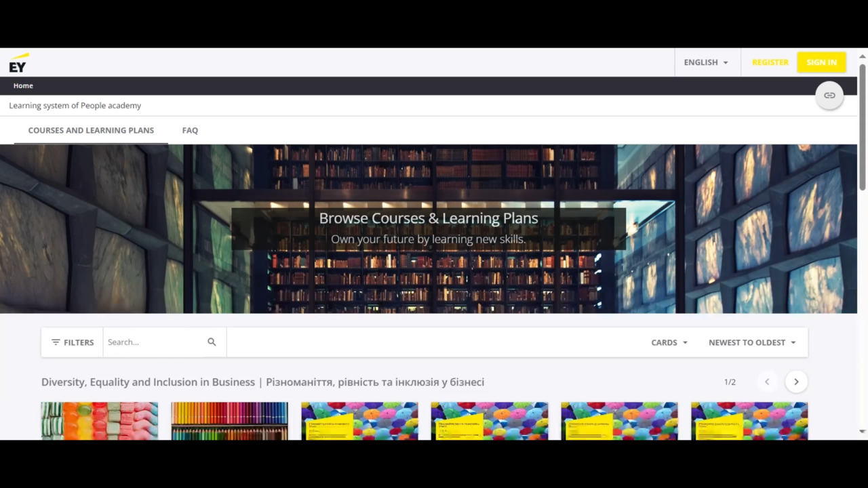This screenshot has height=488, width=868.
Task: Click the search magnifier icon
Action: pyautogui.click(x=212, y=342)
